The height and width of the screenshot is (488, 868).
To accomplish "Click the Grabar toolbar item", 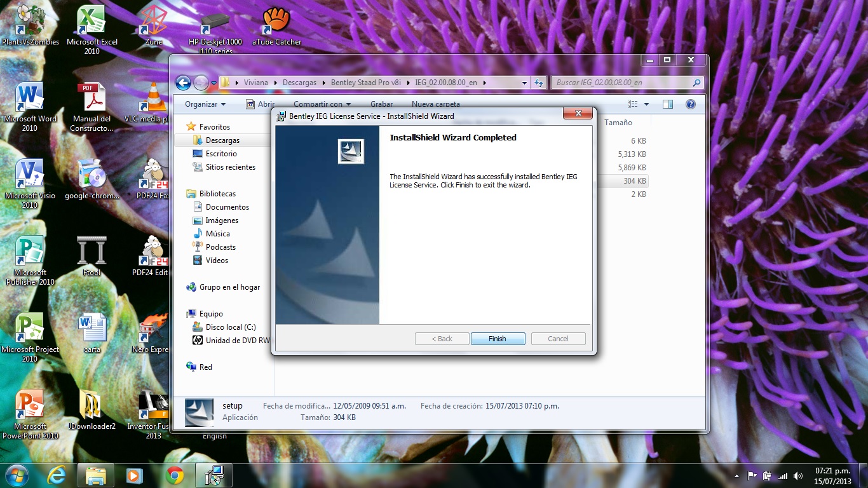I will [381, 104].
